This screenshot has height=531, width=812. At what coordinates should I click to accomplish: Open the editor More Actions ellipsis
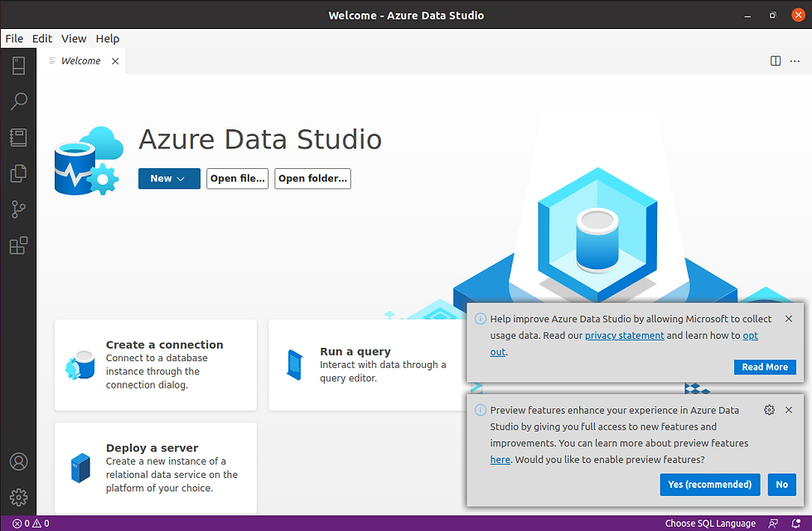click(x=795, y=61)
